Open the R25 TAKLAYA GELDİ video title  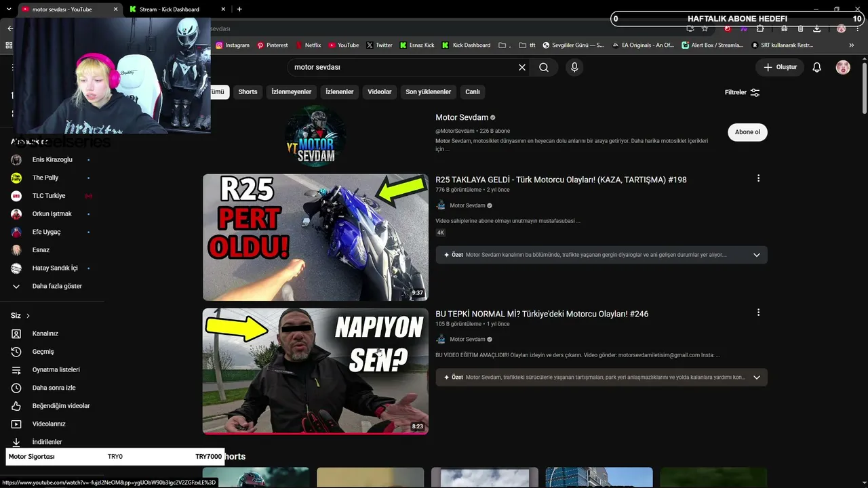[x=561, y=180]
